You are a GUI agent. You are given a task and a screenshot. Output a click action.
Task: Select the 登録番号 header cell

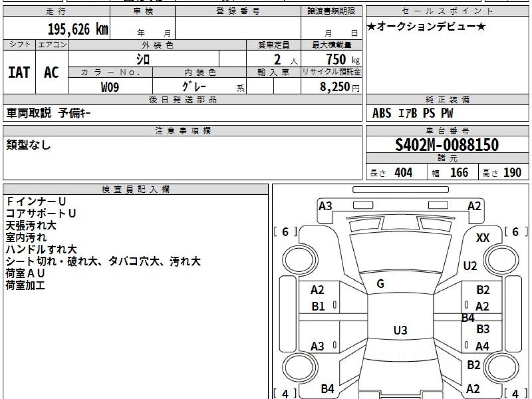[x=238, y=12]
